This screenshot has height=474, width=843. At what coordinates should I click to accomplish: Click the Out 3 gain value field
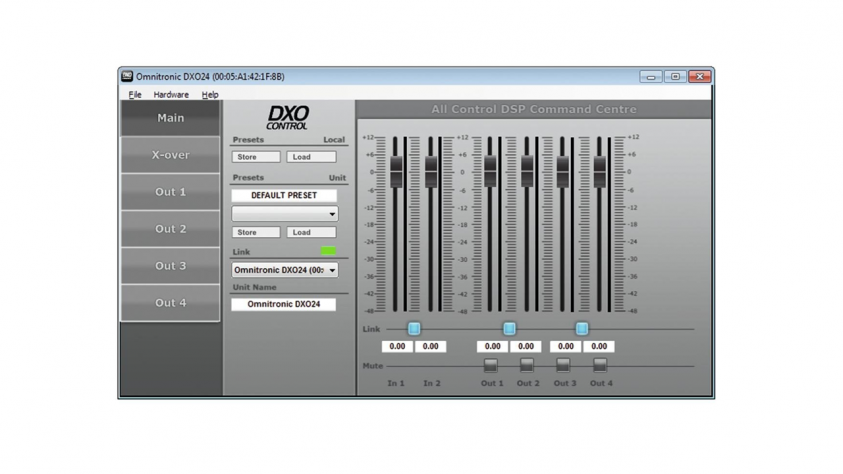(x=566, y=347)
